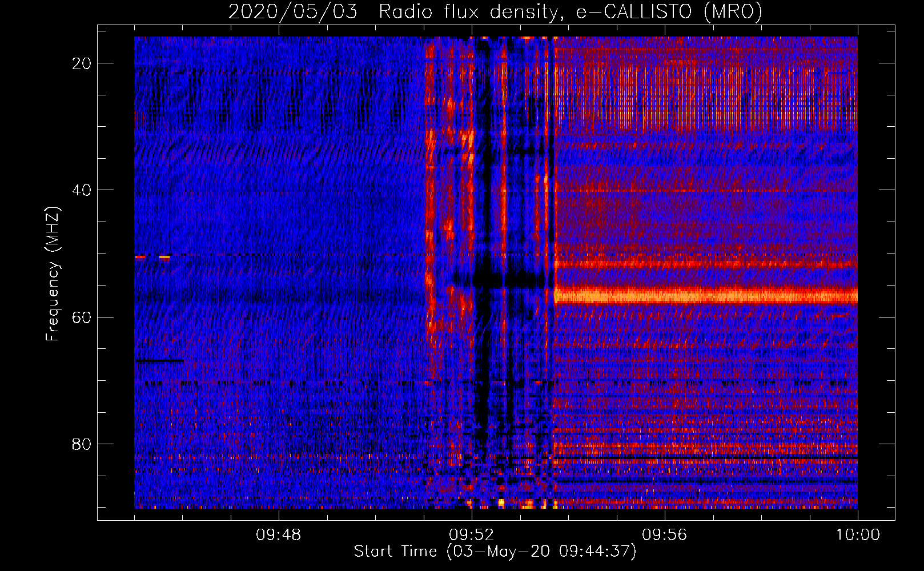The width and height of the screenshot is (924, 571).
Task: Click the '40' frequency axis label
Action: 82,190
